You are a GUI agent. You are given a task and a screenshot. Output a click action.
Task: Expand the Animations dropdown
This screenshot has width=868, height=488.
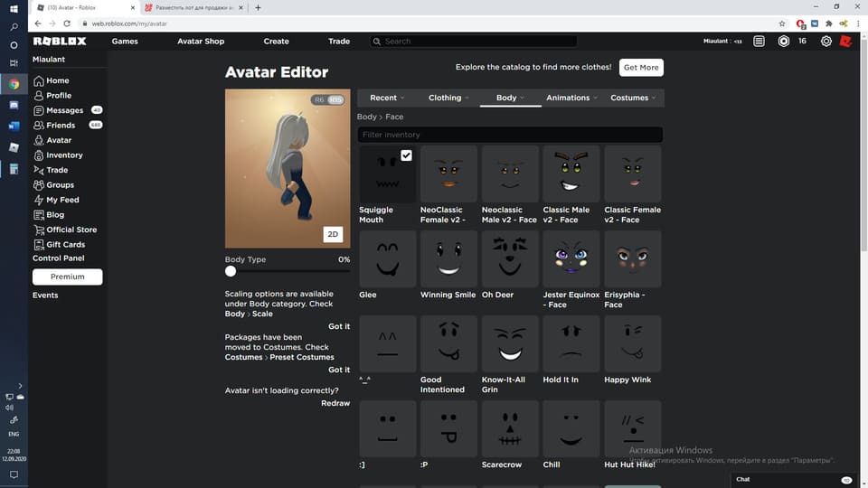[x=571, y=98]
